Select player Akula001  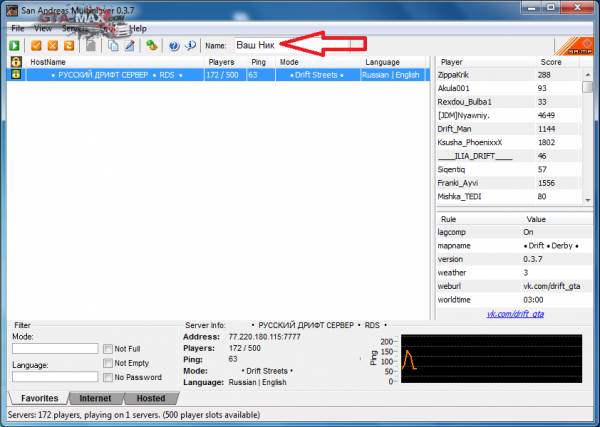click(x=509, y=88)
